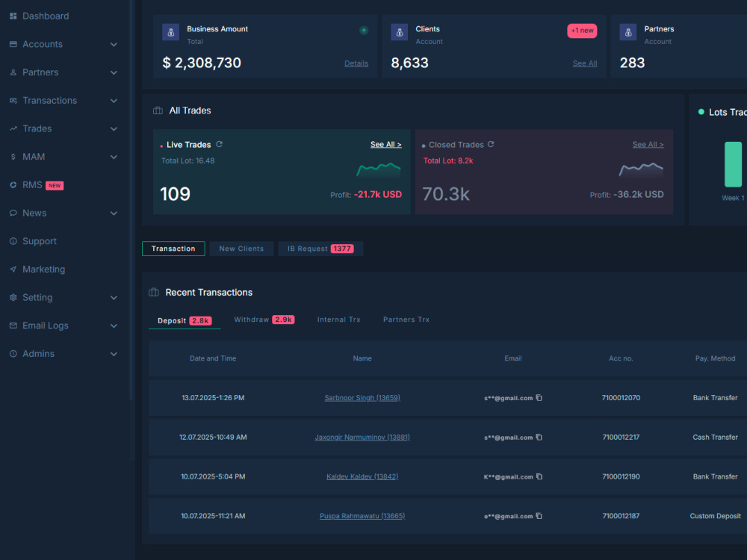
Task: Click the Business Amount money bag icon
Action: (x=170, y=32)
